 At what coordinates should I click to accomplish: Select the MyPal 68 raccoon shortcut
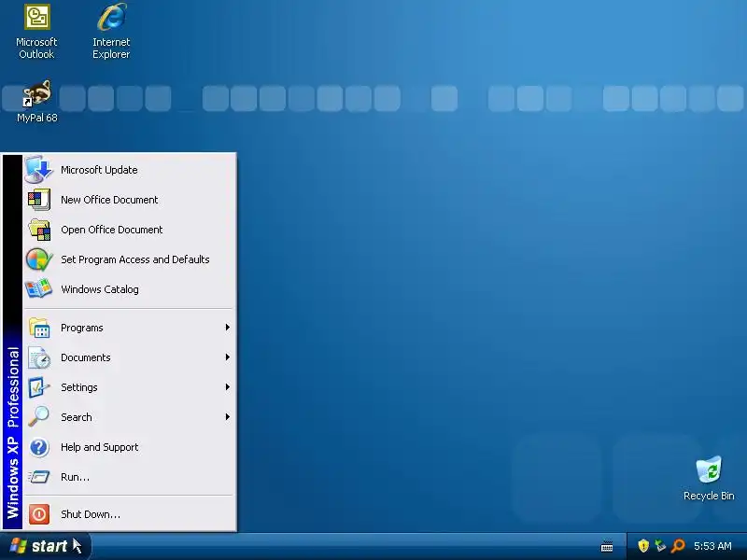pos(36,102)
